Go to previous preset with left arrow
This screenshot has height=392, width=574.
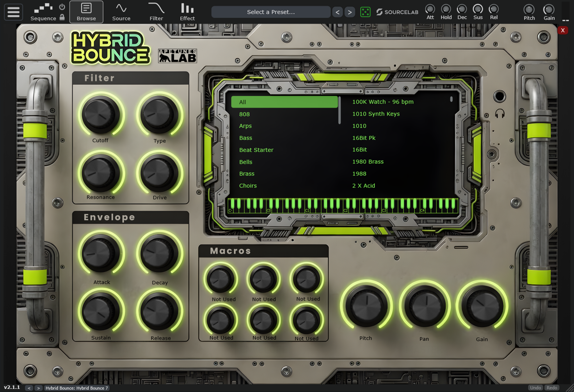[x=338, y=12]
